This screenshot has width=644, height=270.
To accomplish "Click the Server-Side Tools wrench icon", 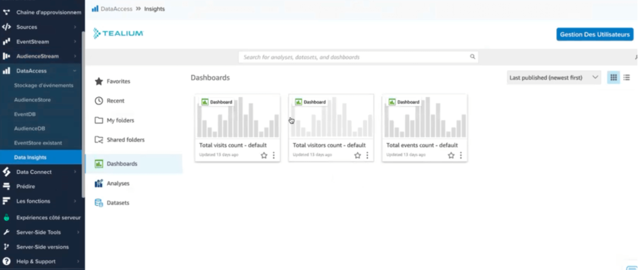I will 6,232.
